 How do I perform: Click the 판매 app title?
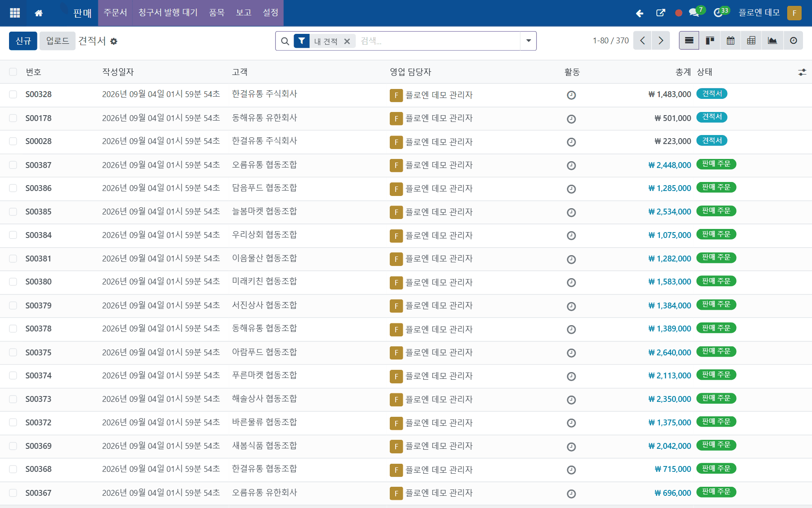82,13
